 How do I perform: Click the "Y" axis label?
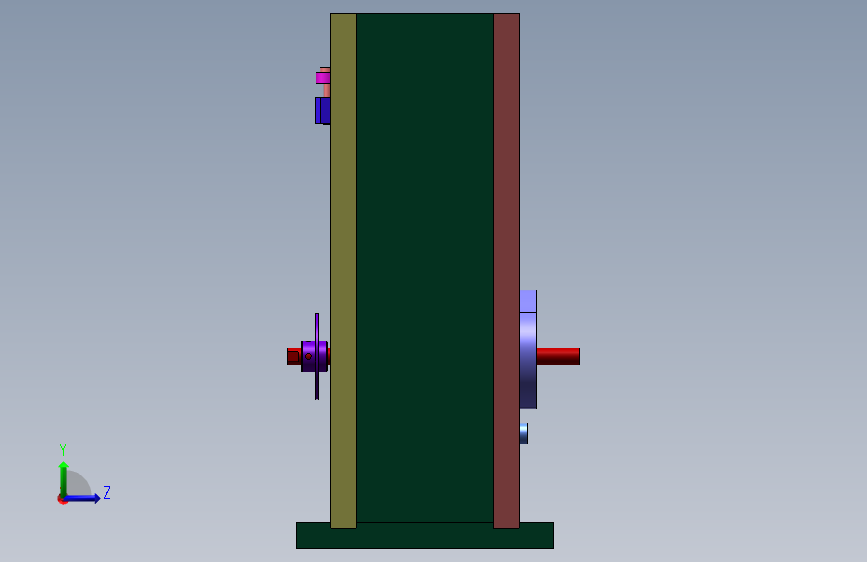coord(63,449)
